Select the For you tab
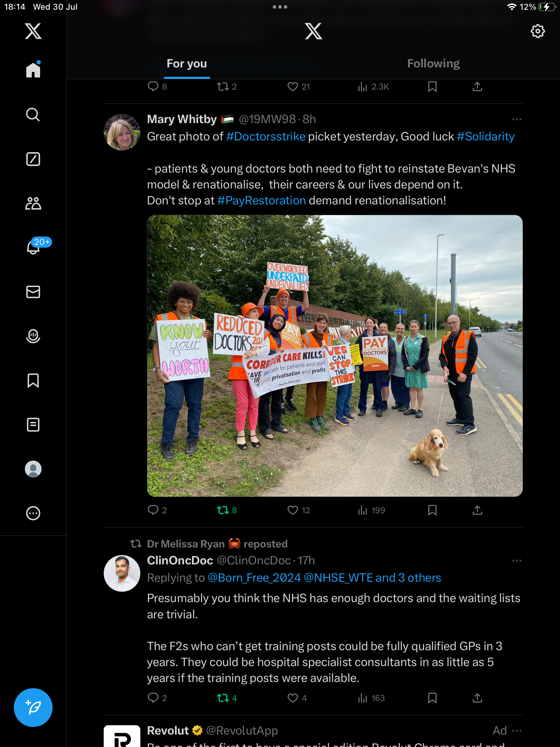Viewport: 560px width, 747px height. tap(187, 64)
